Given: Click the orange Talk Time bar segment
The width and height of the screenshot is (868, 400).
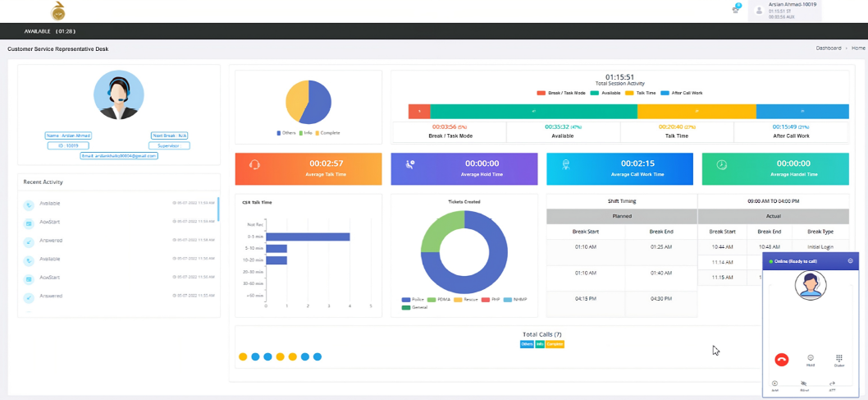Looking at the screenshot, I should (697, 111).
